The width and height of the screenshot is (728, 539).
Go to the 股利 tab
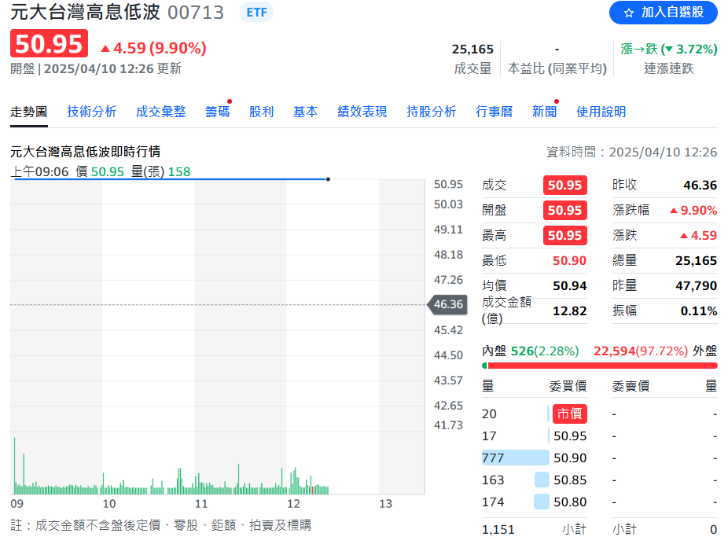click(261, 112)
